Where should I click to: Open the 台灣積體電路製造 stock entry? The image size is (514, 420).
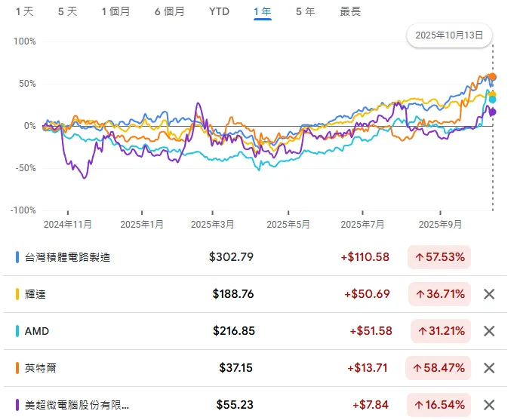tap(67, 257)
